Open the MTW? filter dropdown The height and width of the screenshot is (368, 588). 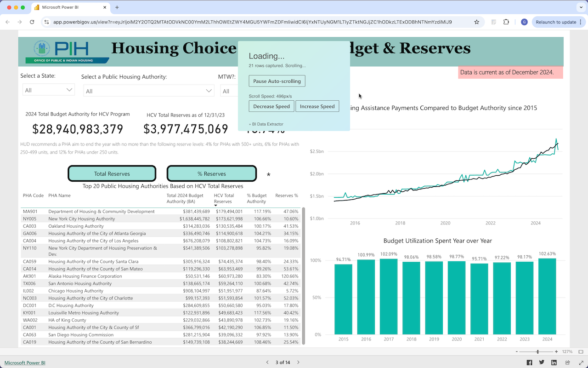[x=230, y=90]
